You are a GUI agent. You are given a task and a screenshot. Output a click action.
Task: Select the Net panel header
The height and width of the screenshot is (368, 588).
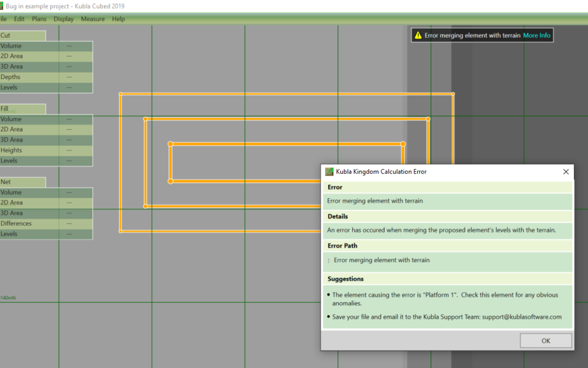tap(23, 182)
